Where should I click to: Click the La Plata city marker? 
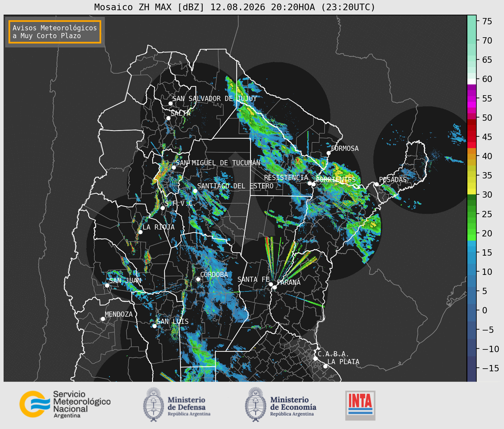(x=325, y=366)
